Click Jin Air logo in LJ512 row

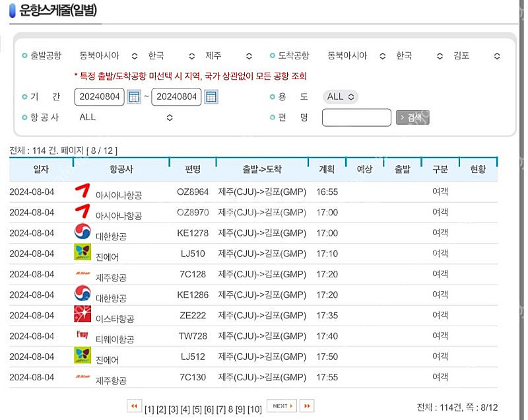pyautogui.click(x=82, y=355)
